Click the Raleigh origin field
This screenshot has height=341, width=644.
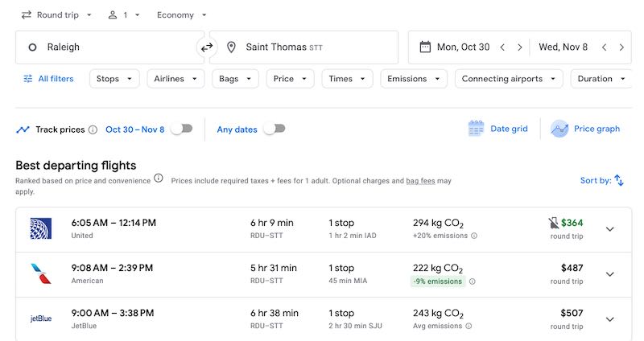coord(105,47)
